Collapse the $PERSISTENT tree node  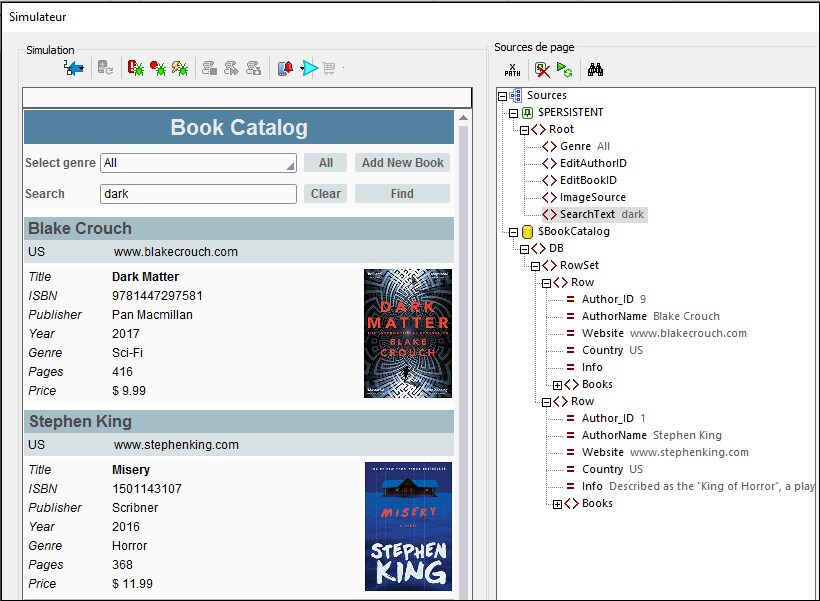point(513,112)
